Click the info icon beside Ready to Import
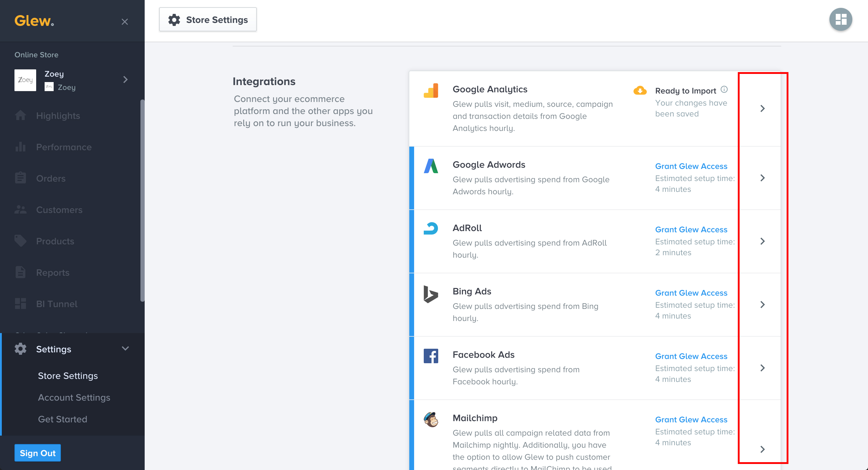The width and height of the screenshot is (868, 470). point(724,90)
